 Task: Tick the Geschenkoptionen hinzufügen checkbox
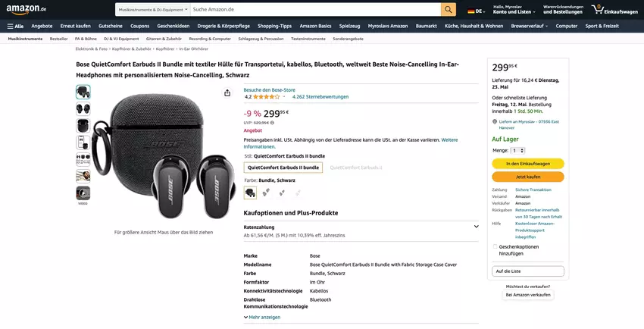click(496, 246)
